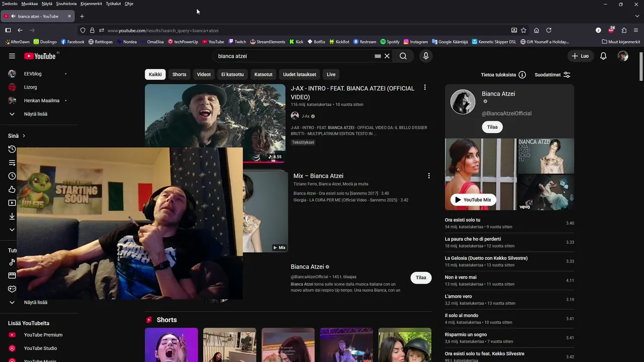This screenshot has width=644, height=362.
Task: Open options menu for Mix – Bianca Atzei
Action: (x=429, y=176)
